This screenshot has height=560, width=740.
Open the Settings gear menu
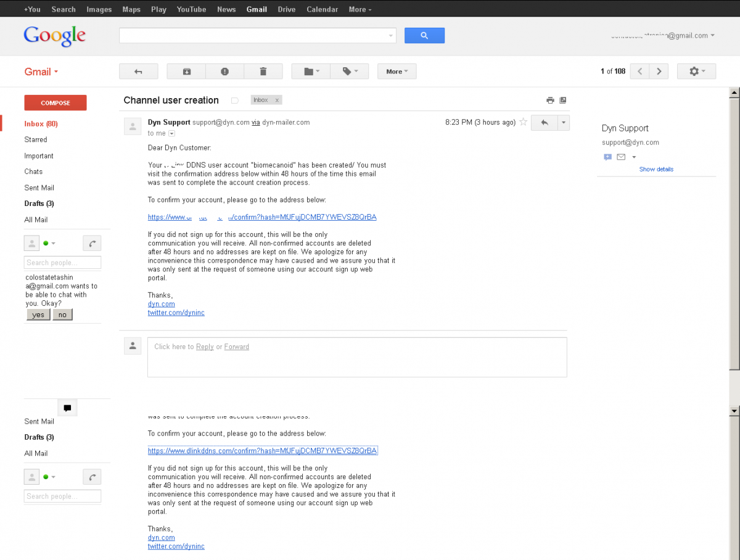(x=696, y=72)
